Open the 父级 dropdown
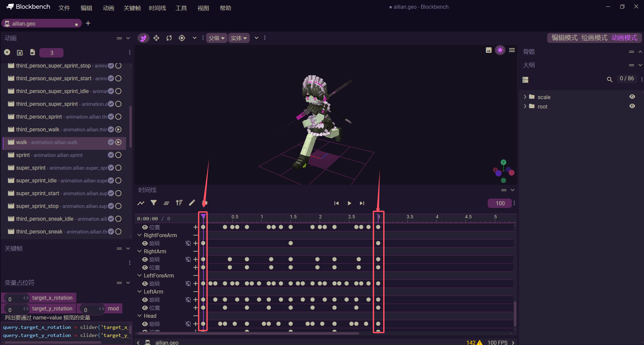Viewport: 644px width, 345px height. click(216, 38)
